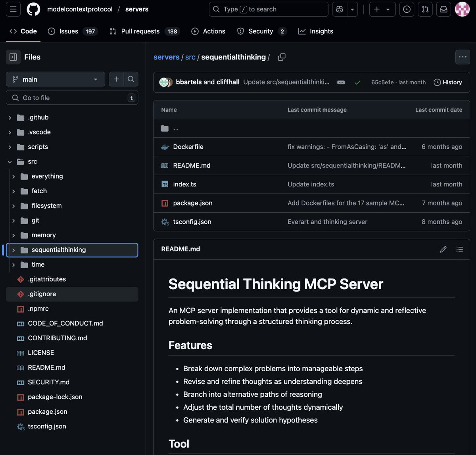
Task: Collapse the src folder chevron
Action: 10,162
